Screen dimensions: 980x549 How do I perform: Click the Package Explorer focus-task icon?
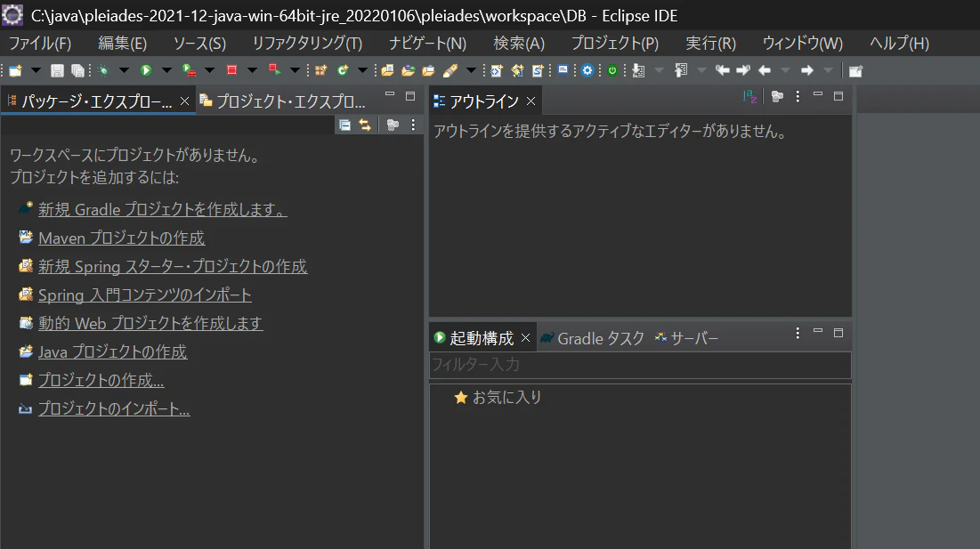pos(393,125)
